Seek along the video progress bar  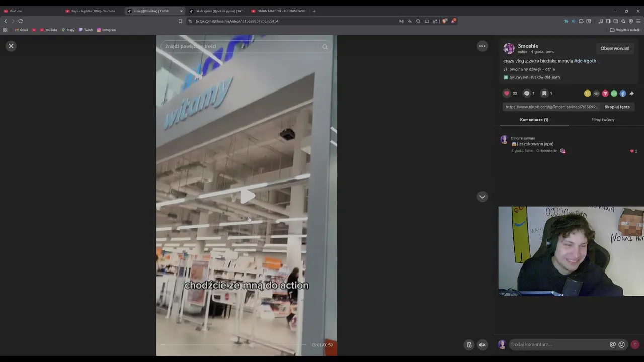(x=234, y=345)
